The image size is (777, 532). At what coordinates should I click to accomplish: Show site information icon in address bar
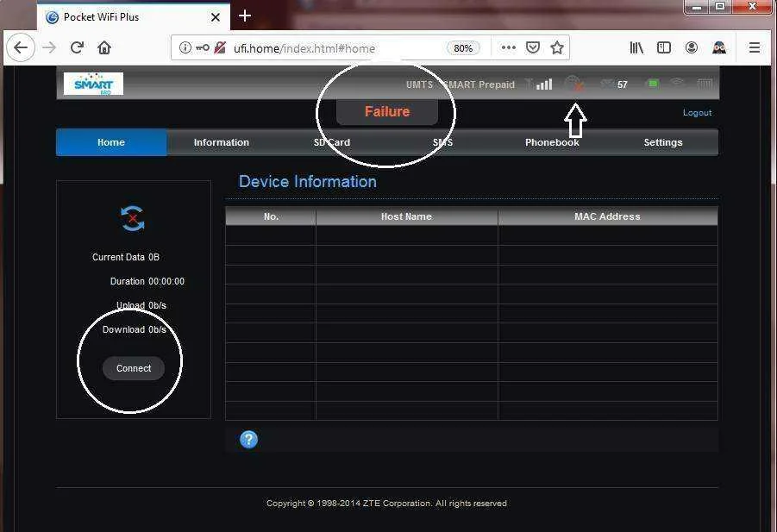[x=185, y=47]
